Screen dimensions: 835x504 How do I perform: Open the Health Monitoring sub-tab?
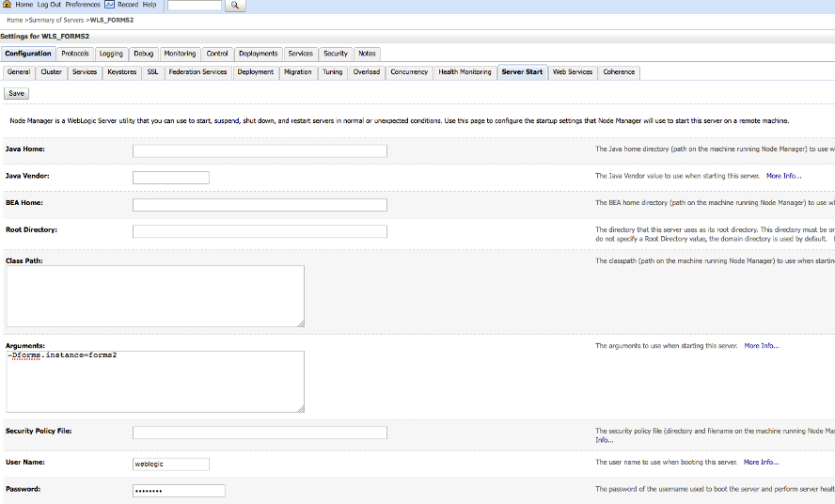pos(465,72)
